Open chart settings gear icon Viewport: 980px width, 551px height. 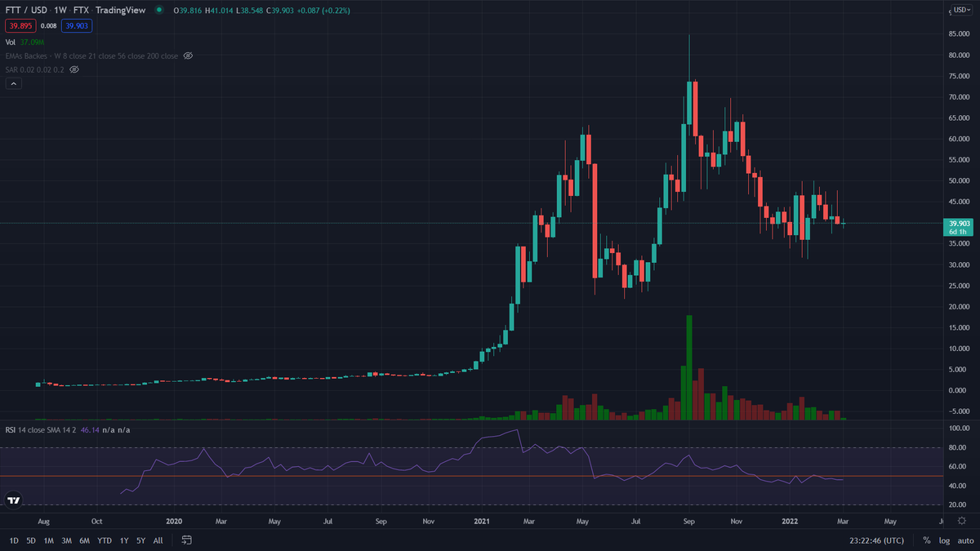coord(960,519)
